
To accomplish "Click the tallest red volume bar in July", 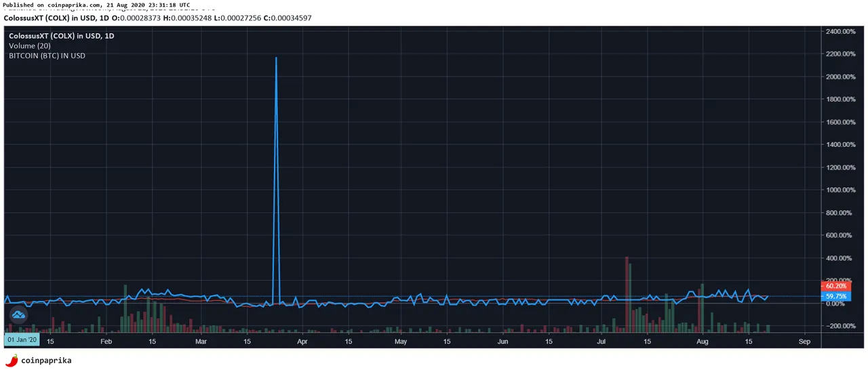I will click(x=627, y=294).
